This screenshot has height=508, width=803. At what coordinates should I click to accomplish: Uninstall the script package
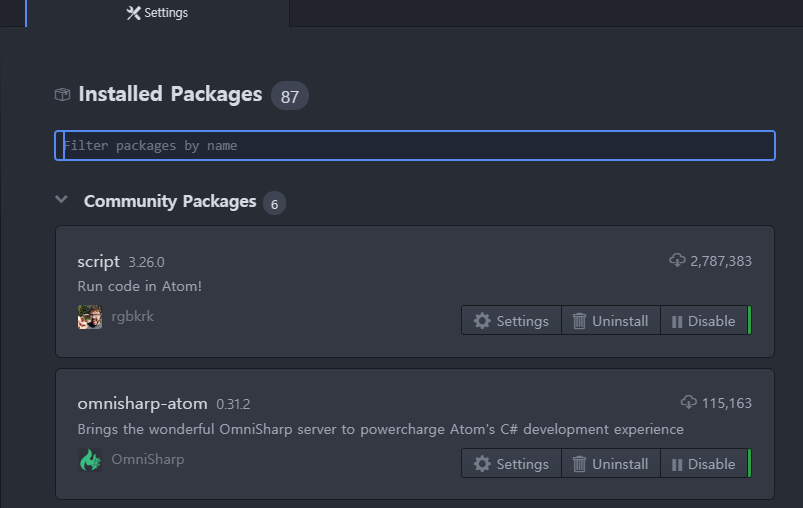click(x=610, y=321)
